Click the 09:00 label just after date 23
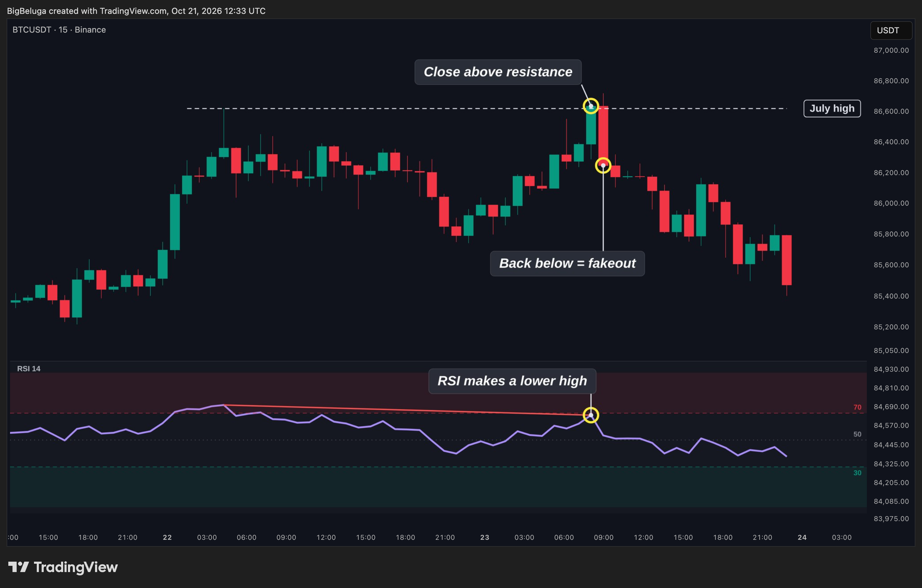 (604, 537)
